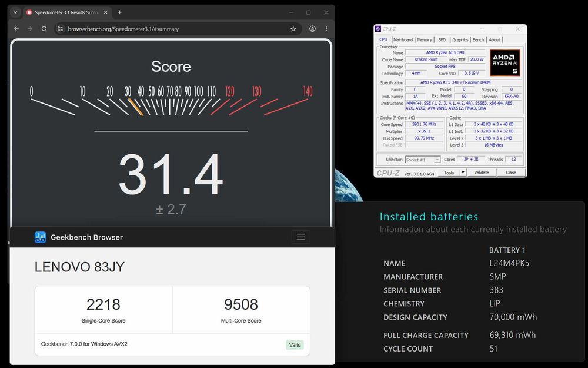The width and height of the screenshot is (588, 368).
Task: Click the 2218 single-core score
Action: tap(103, 304)
